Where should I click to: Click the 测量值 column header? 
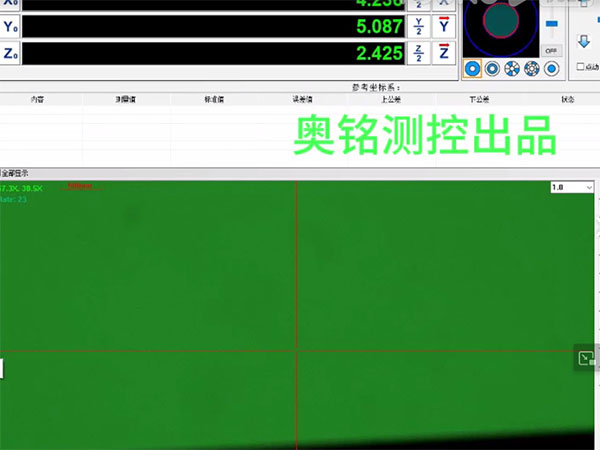click(x=126, y=99)
